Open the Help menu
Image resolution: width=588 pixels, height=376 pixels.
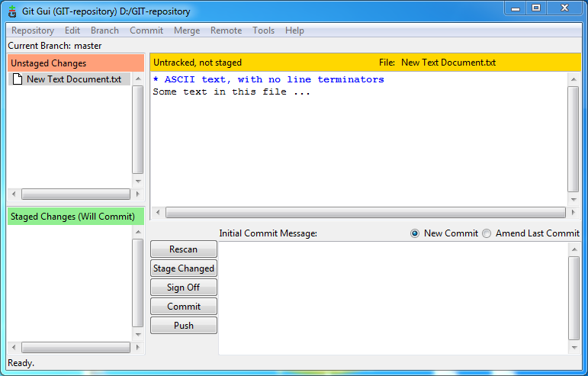[x=294, y=31]
